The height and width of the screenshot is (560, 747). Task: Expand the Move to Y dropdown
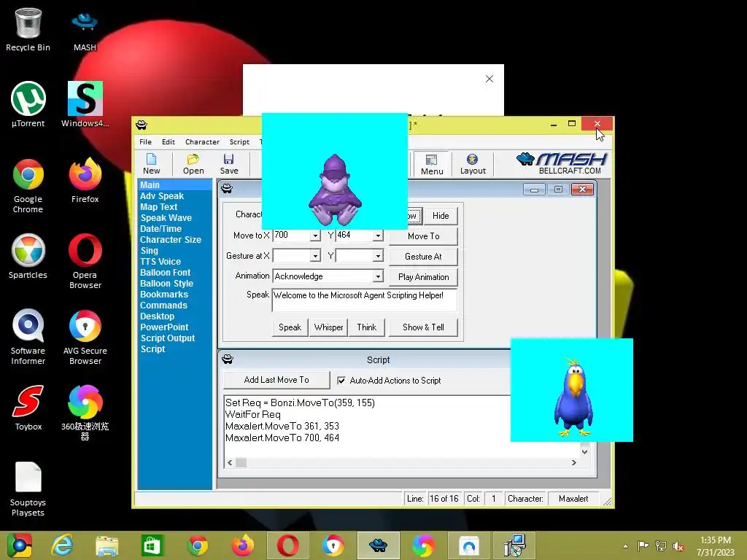[378, 236]
